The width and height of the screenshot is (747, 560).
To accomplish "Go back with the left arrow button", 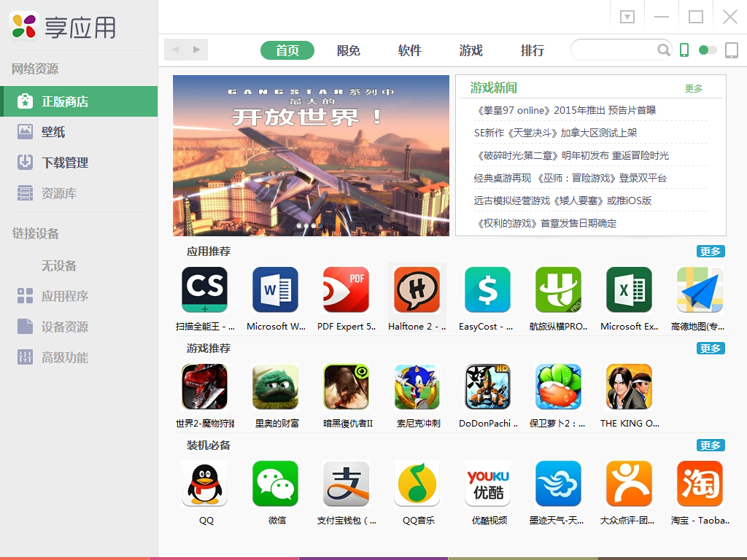I will click(x=175, y=50).
